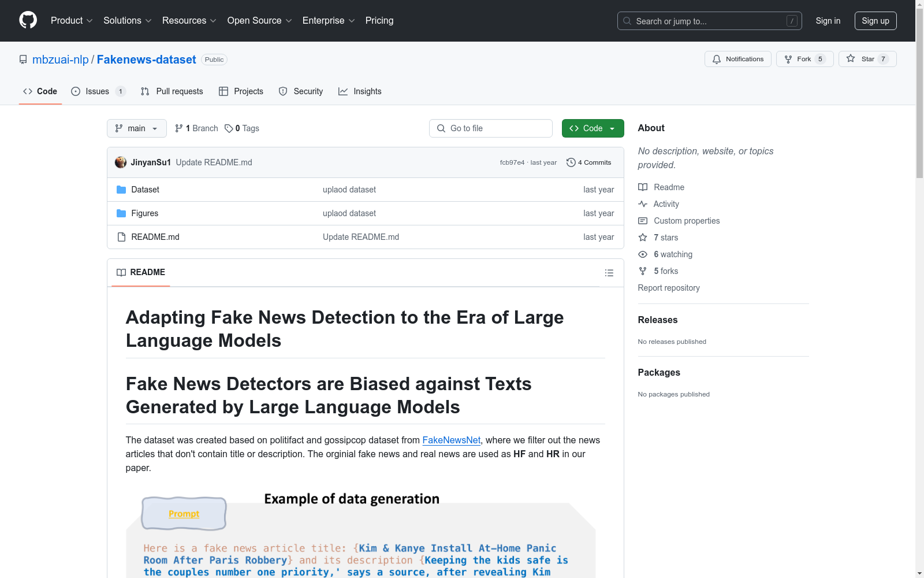The image size is (924, 578).
Task: Expand the Open Source menu
Action: (x=260, y=20)
